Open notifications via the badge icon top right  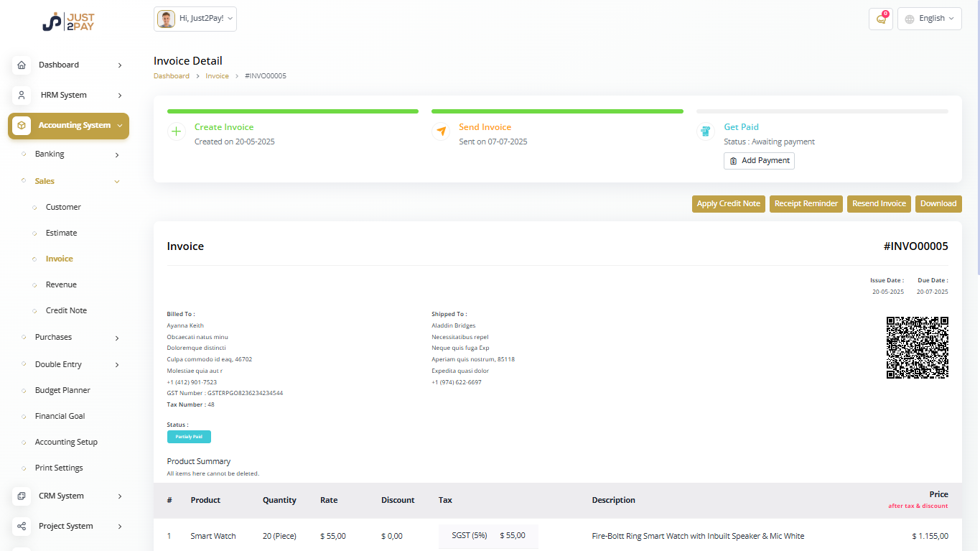coord(880,18)
